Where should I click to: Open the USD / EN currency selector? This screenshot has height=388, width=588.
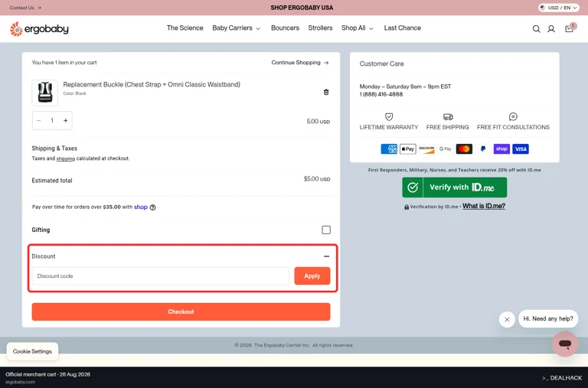559,8
